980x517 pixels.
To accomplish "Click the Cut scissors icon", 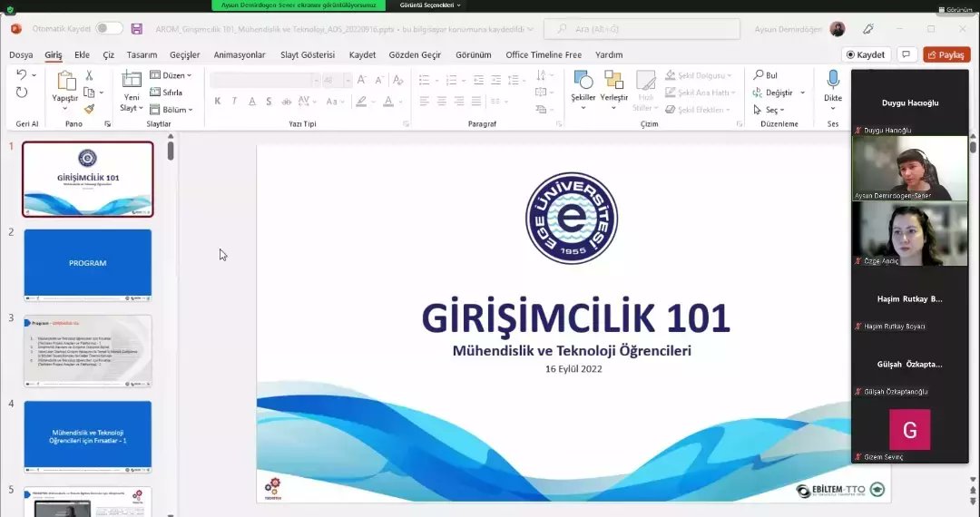I will click(x=89, y=75).
